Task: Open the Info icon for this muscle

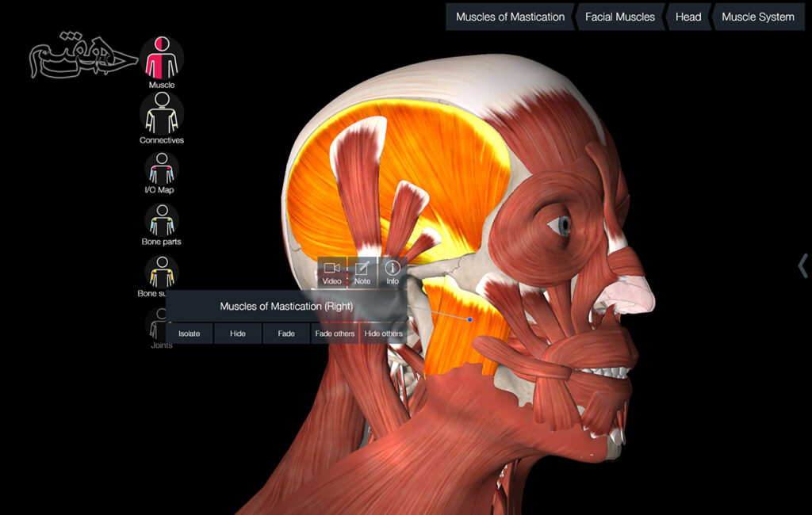Action: point(392,273)
